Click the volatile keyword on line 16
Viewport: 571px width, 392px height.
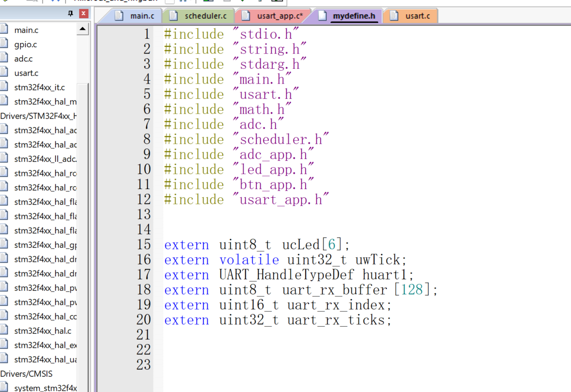pos(249,259)
